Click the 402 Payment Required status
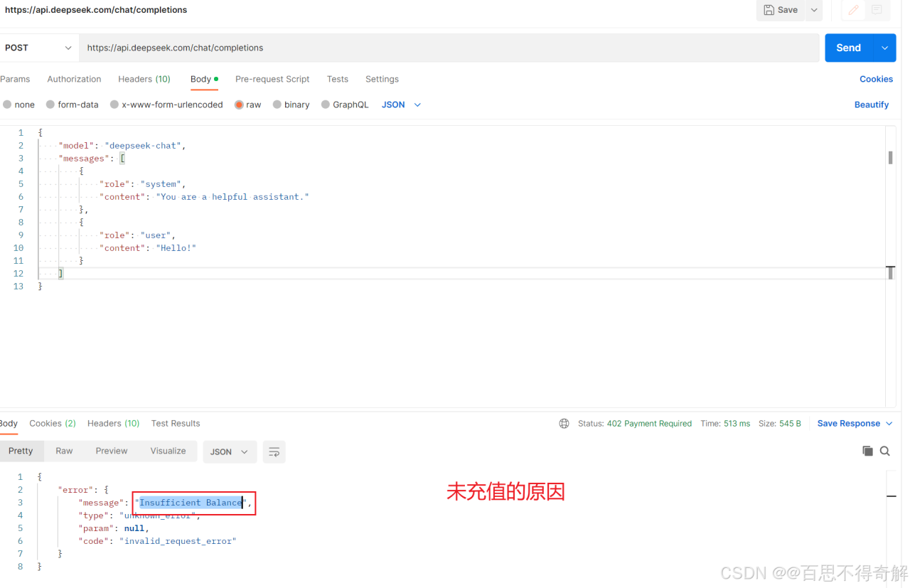Viewport: 910px width, 588px height. tap(649, 423)
